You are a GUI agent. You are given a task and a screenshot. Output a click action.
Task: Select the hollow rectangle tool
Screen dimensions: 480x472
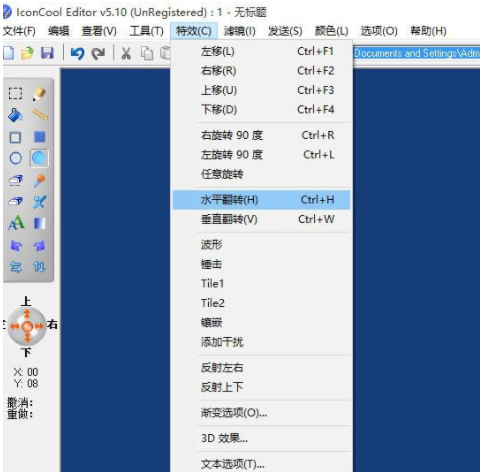pos(15,137)
